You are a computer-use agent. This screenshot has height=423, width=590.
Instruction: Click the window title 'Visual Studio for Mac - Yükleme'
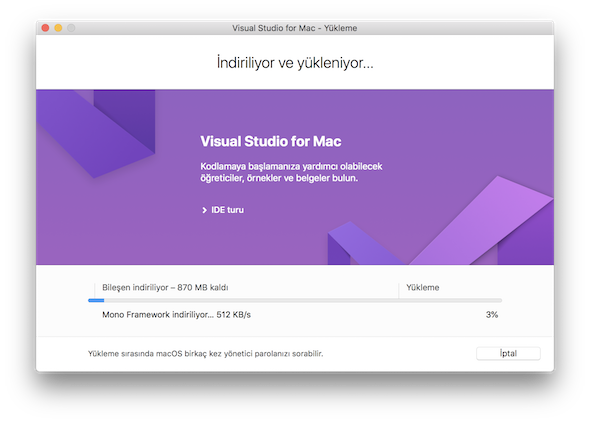(295, 28)
